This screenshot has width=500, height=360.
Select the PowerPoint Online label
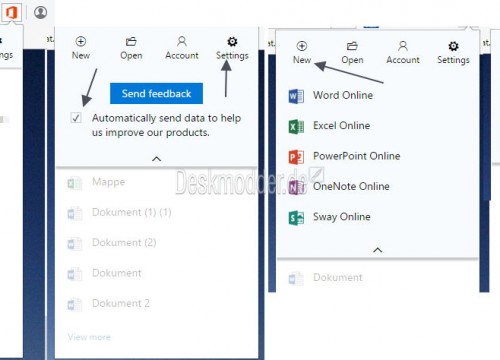pyautogui.click(x=356, y=156)
